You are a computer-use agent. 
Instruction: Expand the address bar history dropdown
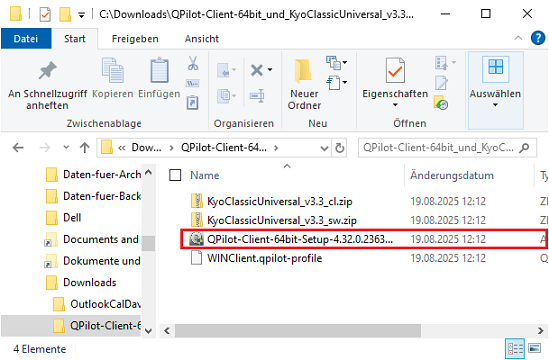tap(325, 148)
